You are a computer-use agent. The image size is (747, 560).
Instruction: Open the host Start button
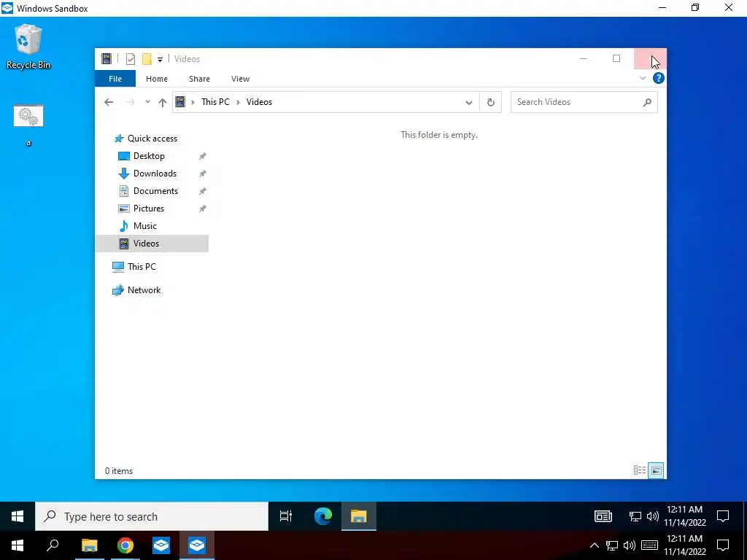tap(18, 545)
